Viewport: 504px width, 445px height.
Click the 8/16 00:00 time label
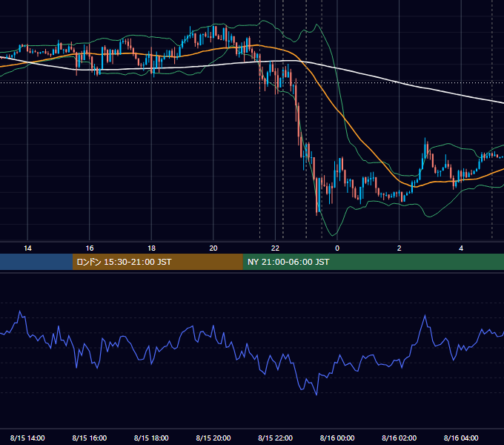[x=337, y=438]
